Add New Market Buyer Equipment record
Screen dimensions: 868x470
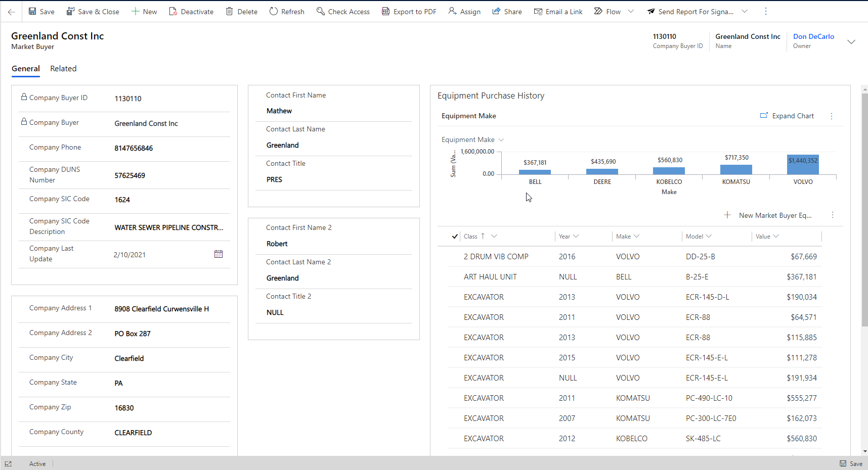tap(768, 215)
